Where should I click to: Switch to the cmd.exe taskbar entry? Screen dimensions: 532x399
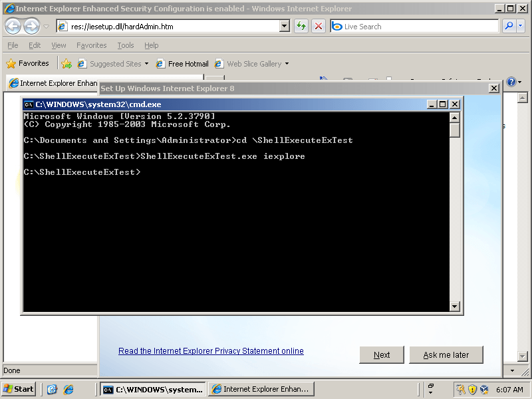click(152, 389)
